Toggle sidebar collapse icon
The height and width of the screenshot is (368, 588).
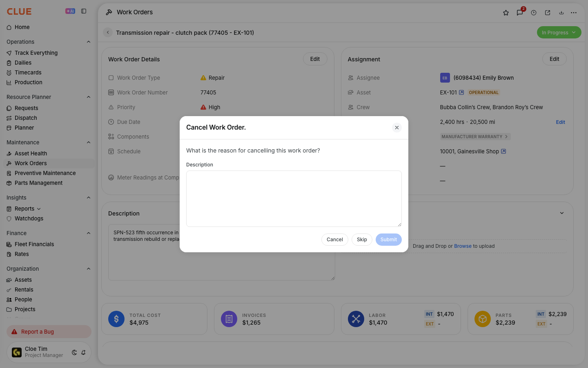84,11
